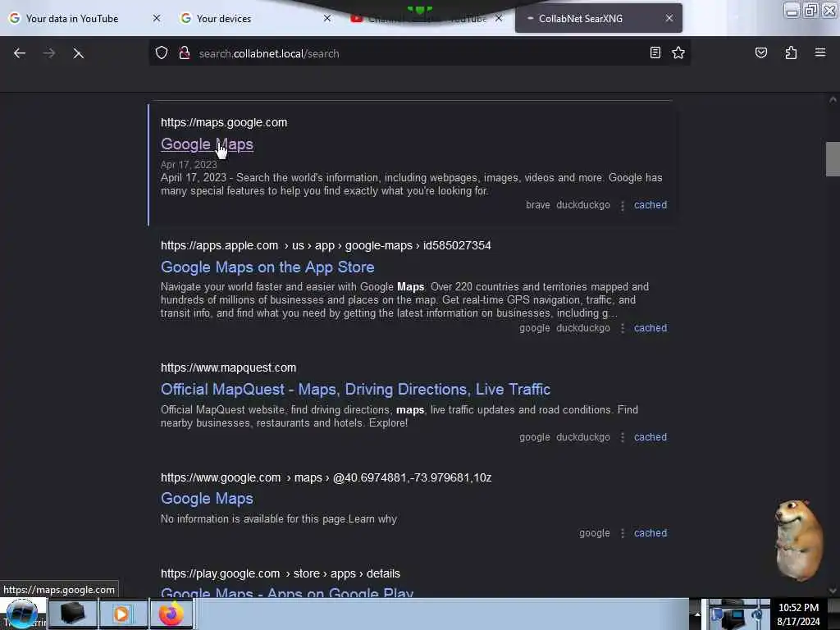Click the hamster desktop mascot

(799, 540)
